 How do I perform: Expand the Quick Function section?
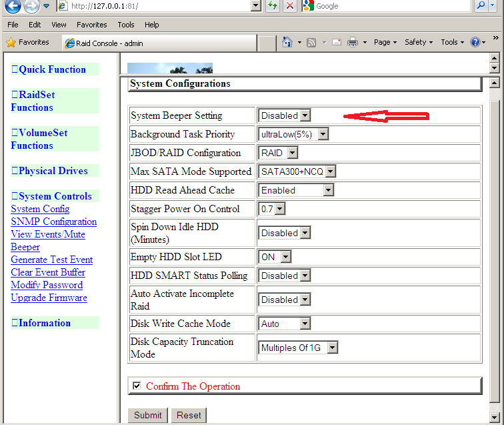pos(55,69)
